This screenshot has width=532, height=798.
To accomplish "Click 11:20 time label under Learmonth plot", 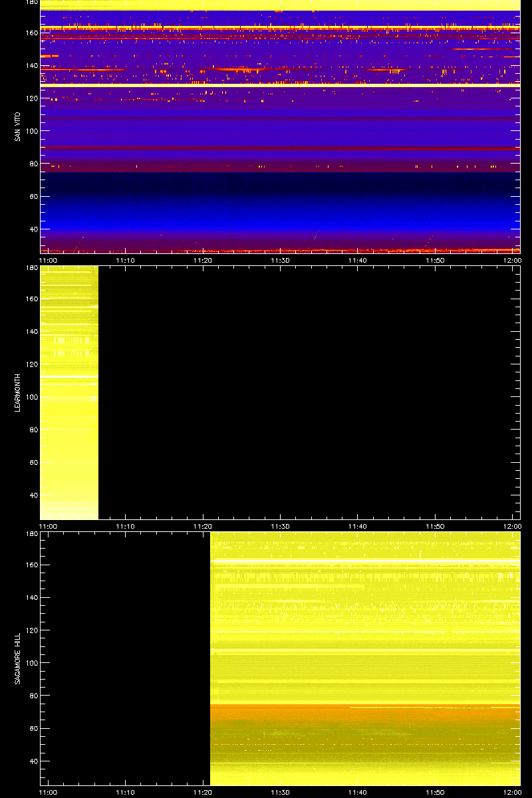I will point(203,526).
